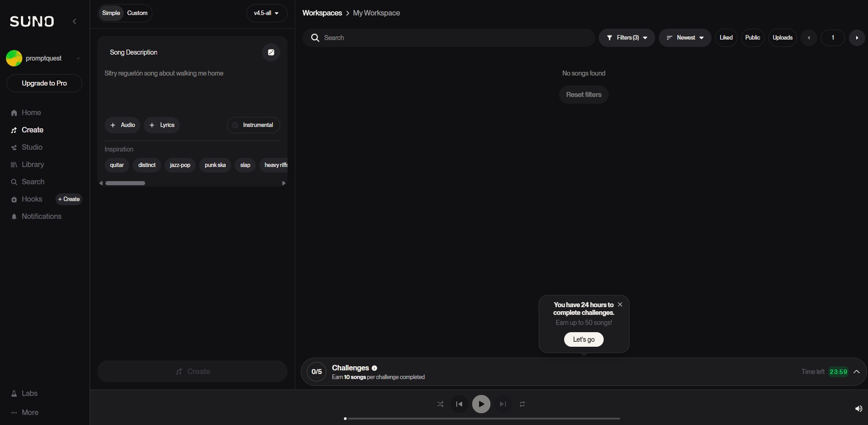Skip to the previous track
Image resolution: width=868 pixels, height=425 pixels.
[459, 404]
